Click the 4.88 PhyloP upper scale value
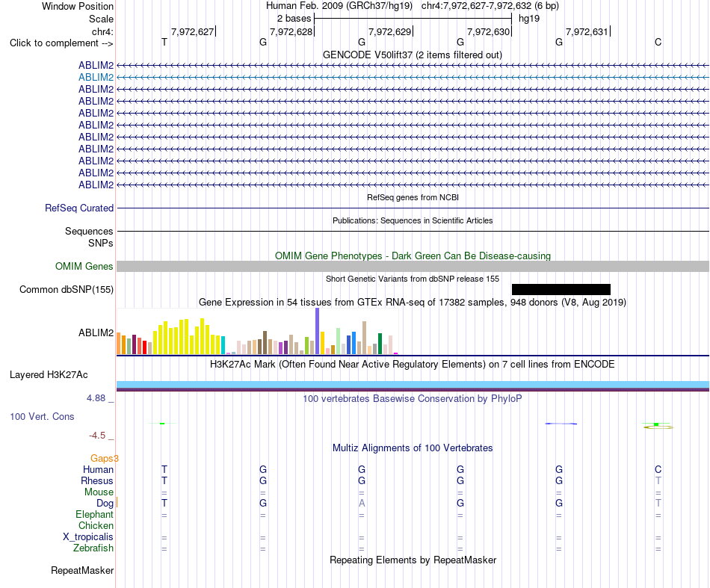 point(96,398)
